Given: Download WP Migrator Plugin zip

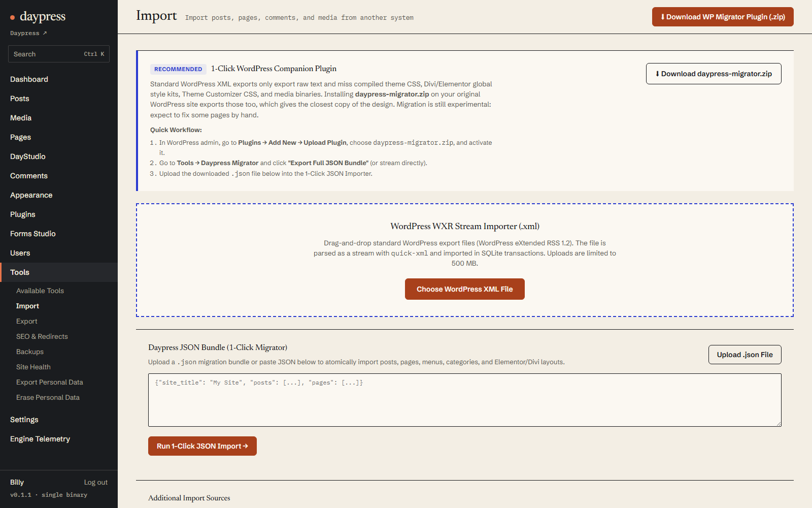Looking at the screenshot, I should click(x=723, y=17).
